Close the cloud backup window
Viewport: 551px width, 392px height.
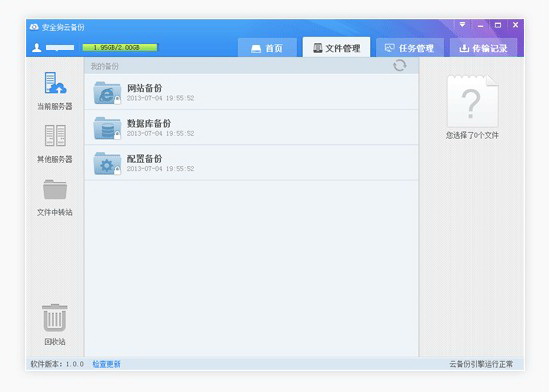click(x=516, y=25)
